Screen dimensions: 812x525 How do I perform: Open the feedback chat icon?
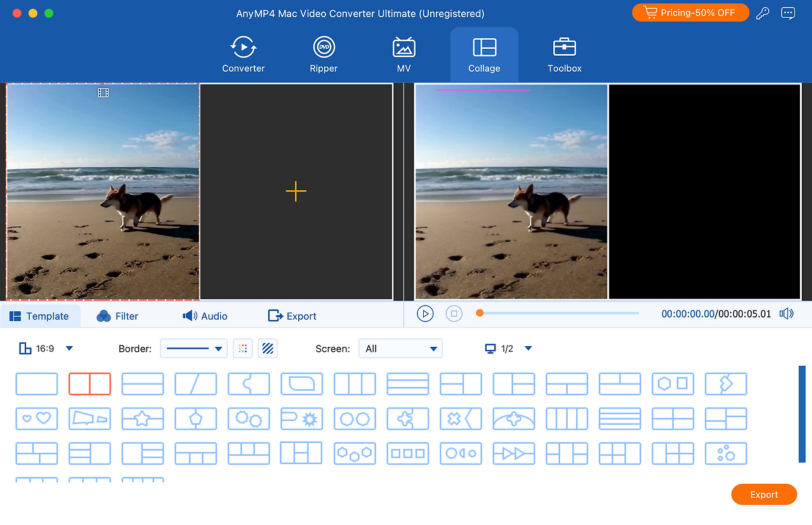click(x=788, y=13)
